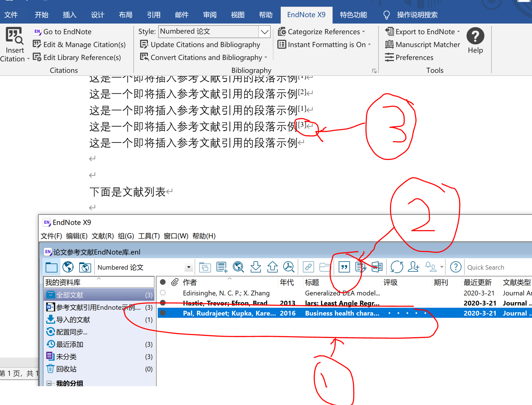
Task: Open EndNote 工具(T) menu
Action: pyautogui.click(x=149, y=236)
